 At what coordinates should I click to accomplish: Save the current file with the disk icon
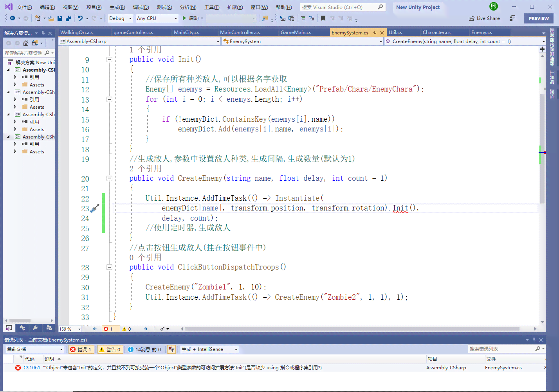(60, 18)
